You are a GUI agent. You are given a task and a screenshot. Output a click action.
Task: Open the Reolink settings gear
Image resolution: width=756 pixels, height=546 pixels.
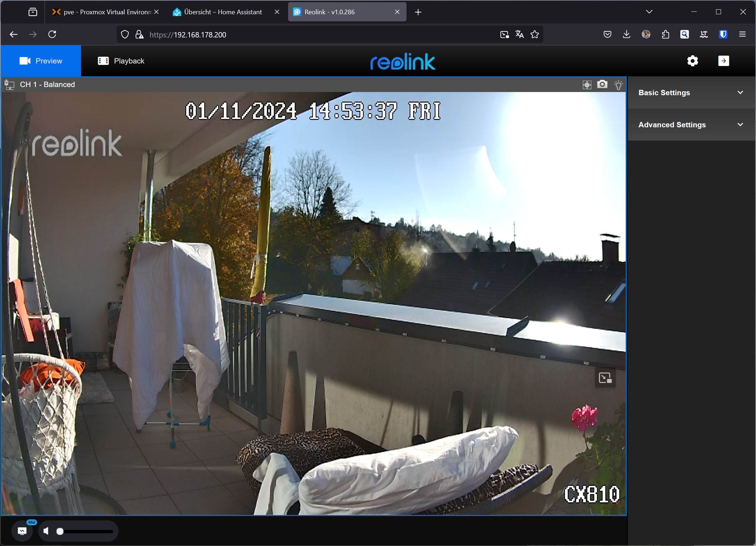692,61
